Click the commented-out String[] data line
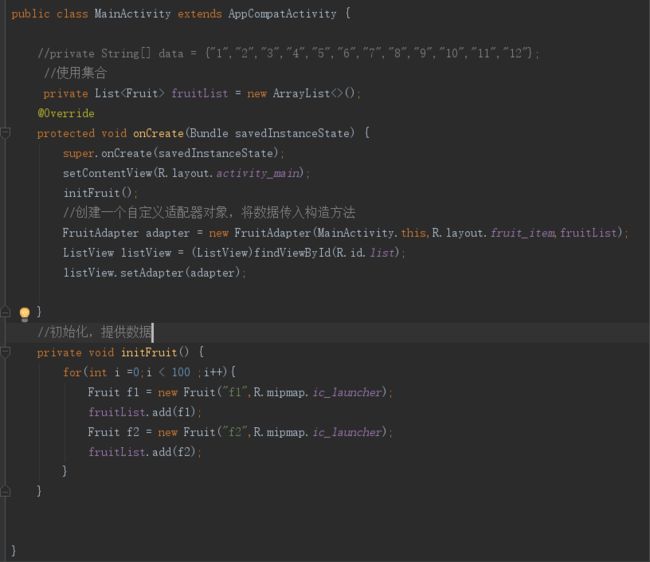The height and width of the screenshot is (562, 650). tap(289, 53)
